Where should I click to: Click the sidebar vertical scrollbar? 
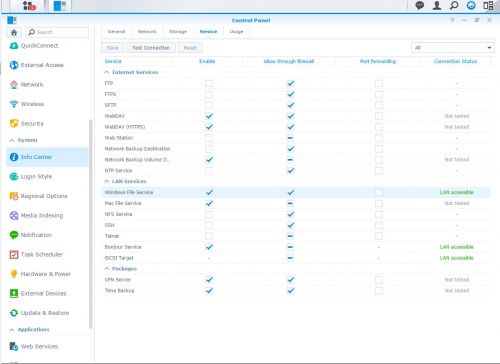90,224
